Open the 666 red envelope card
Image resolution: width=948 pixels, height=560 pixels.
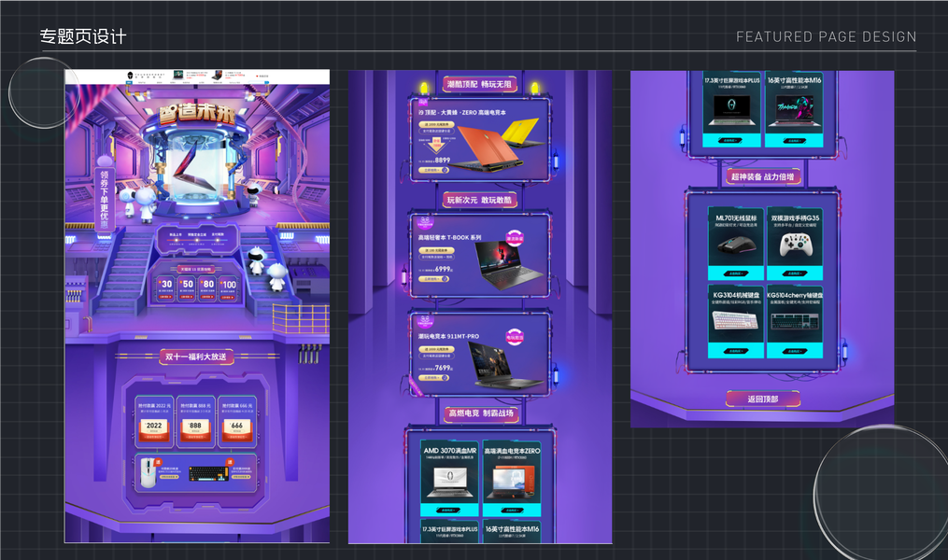(x=237, y=422)
